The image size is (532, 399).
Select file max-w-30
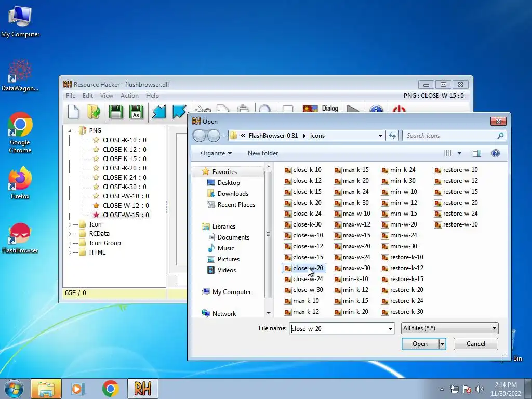click(352, 269)
